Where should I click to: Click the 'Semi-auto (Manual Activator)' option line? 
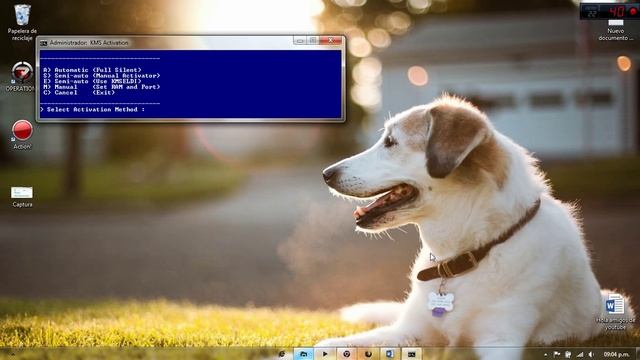(102, 76)
